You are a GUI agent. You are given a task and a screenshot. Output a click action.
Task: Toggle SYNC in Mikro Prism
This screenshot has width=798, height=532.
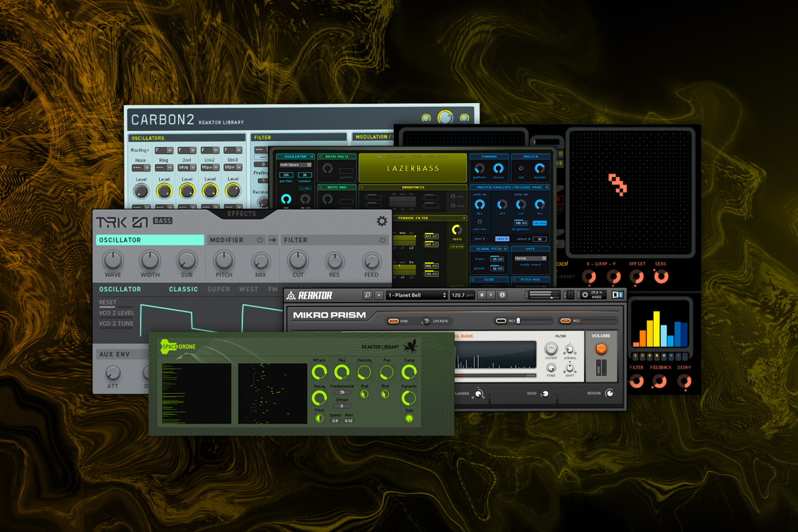pos(393,321)
